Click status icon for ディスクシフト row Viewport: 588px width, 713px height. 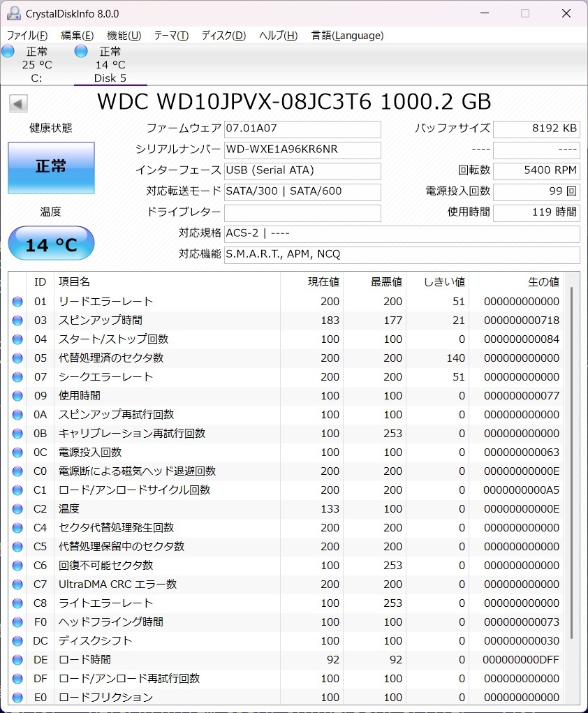(x=17, y=641)
